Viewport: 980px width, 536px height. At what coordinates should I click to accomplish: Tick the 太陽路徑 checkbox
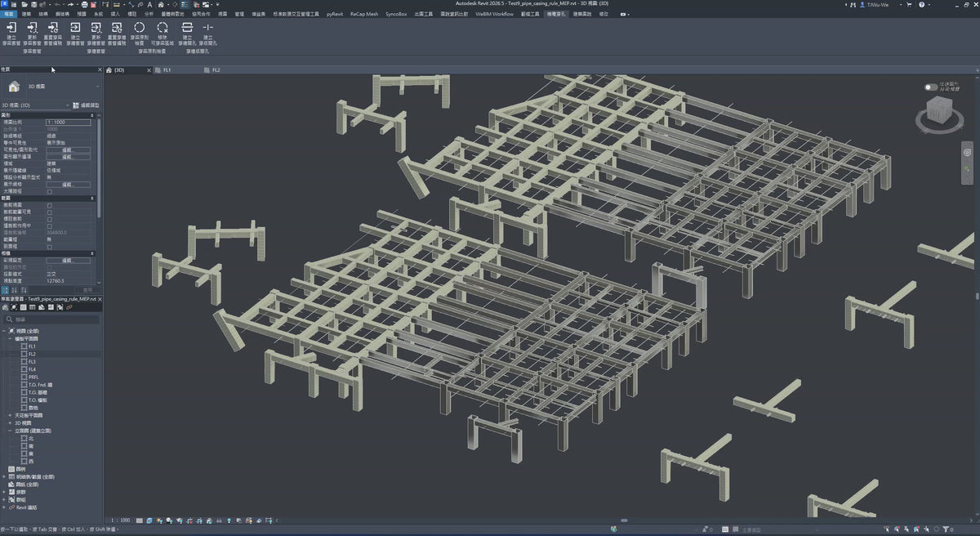tap(50, 191)
